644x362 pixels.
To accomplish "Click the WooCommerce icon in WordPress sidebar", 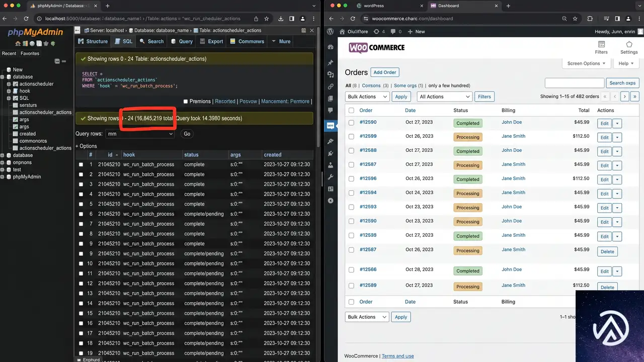I will click(x=331, y=126).
